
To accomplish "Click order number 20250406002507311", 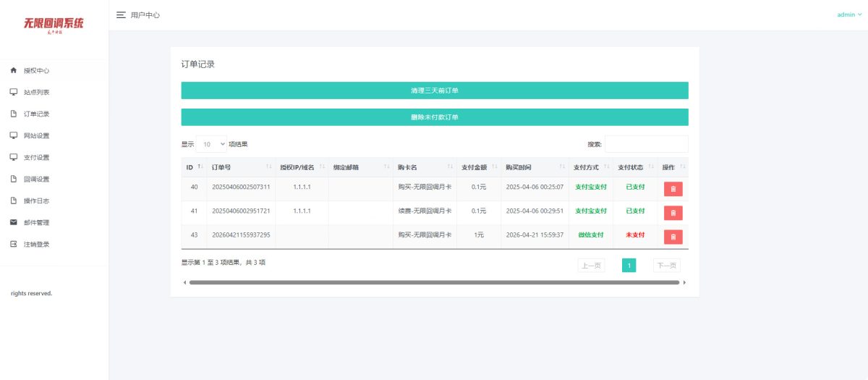I will [x=241, y=187].
